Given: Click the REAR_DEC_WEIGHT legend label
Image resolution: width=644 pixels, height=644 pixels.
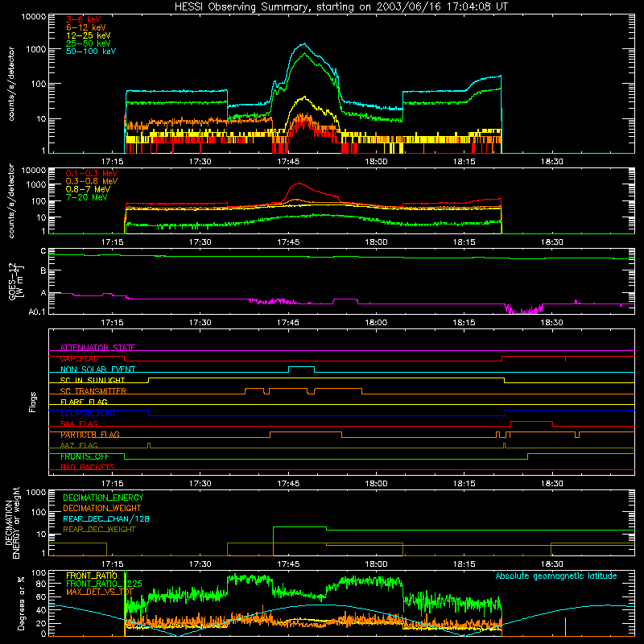Looking at the screenshot, I should (99, 530).
